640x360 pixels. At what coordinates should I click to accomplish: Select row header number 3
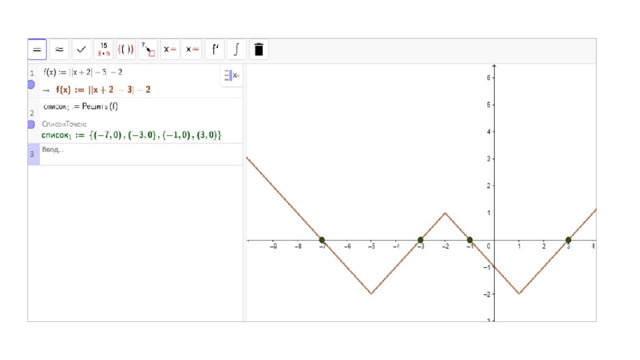pos(32,154)
